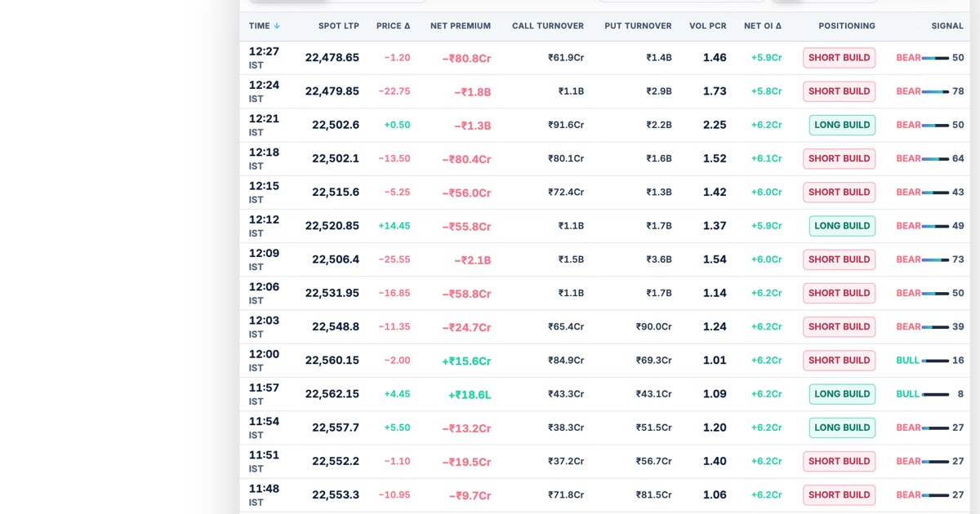The image size is (980, 514).
Task: Select Vol PCR value 1.73
Action: tap(715, 91)
